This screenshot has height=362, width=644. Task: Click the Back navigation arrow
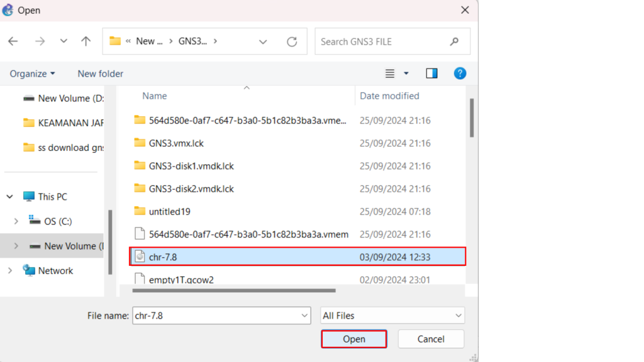point(13,41)
